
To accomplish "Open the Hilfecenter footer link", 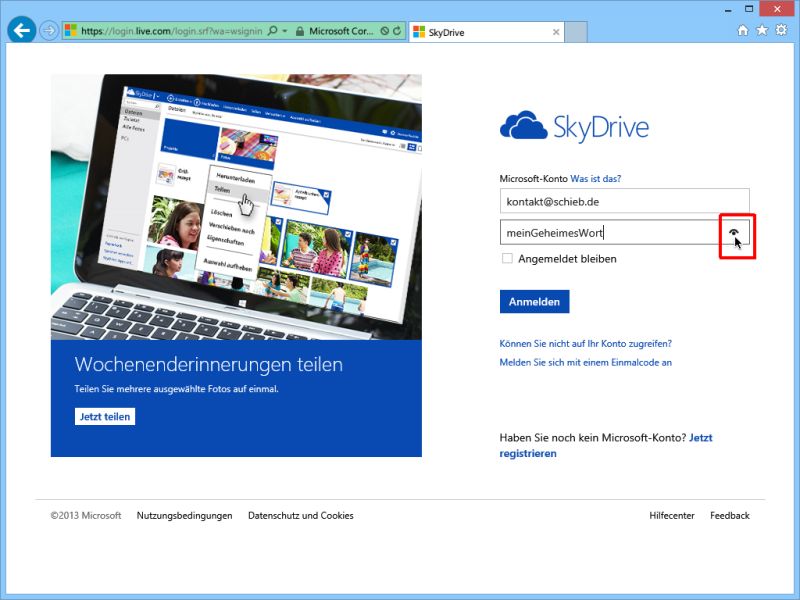I will click(x=671, y=515).
